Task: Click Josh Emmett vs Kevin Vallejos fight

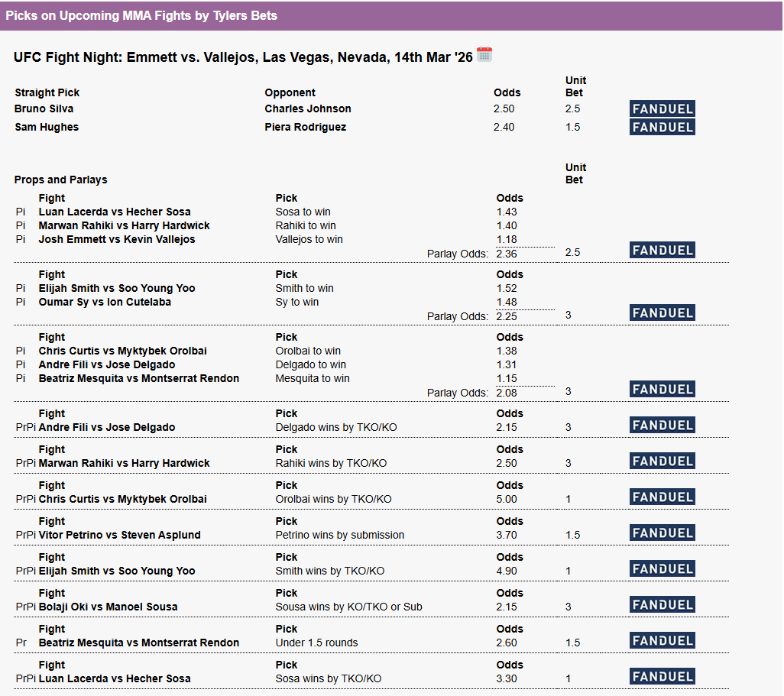Action: tap(117, 239)
